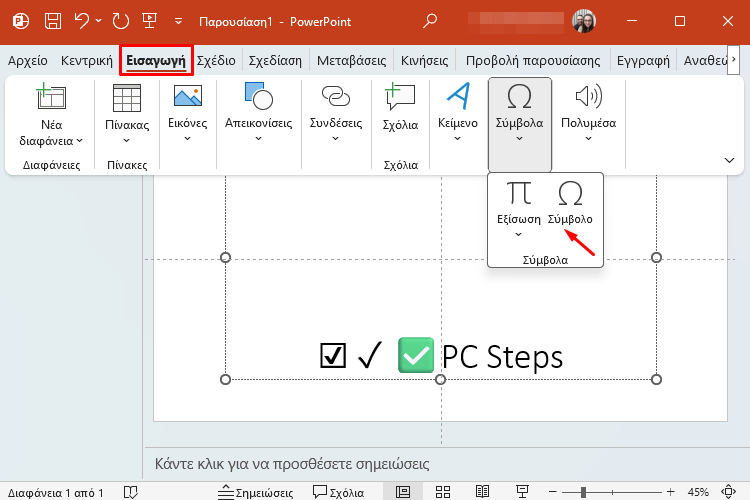The height and width of the screenshot is (500, 750).
Task: Open the undo history dropdown arrow
Action: (99, 21)
